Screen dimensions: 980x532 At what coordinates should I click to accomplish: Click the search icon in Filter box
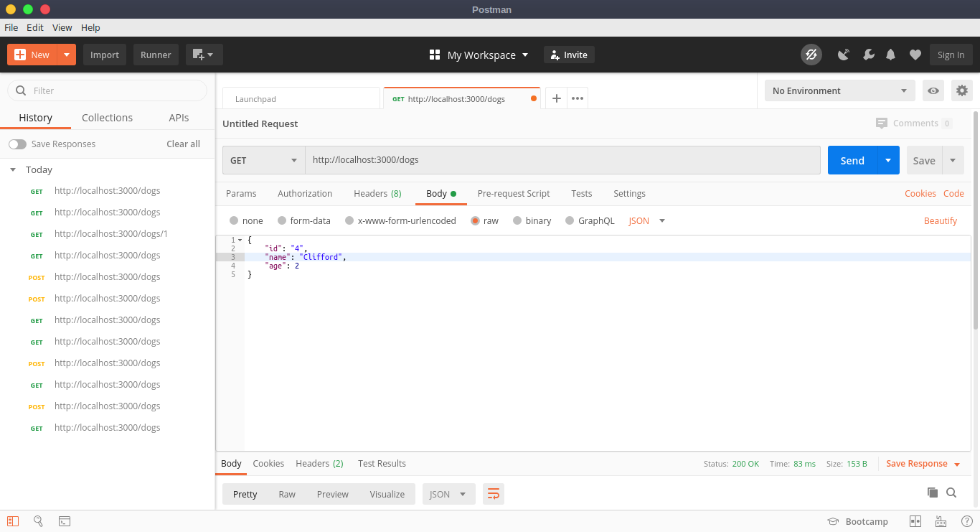[21, 90]
